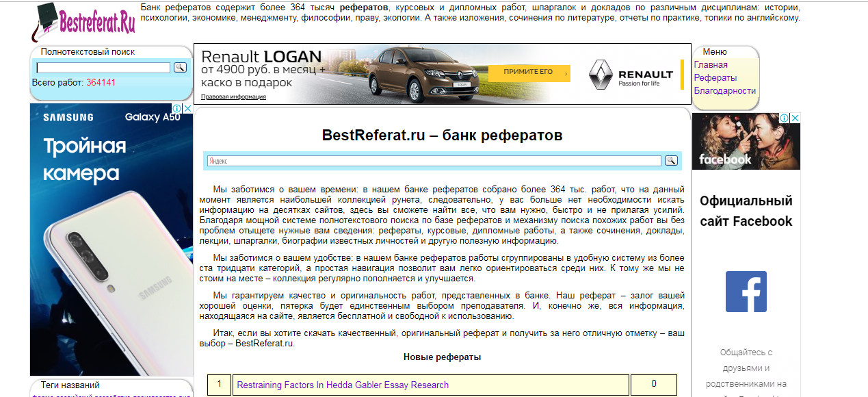Click the 'Новые рефераты' heading

[442, 357]
